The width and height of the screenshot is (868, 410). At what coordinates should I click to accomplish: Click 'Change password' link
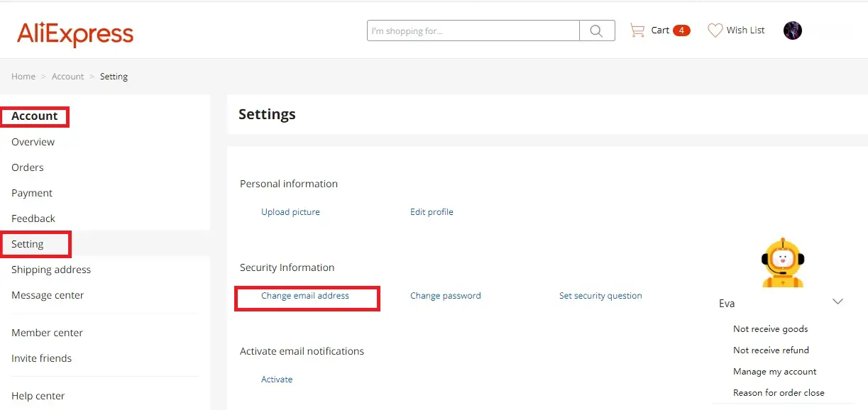coord(445,296)
